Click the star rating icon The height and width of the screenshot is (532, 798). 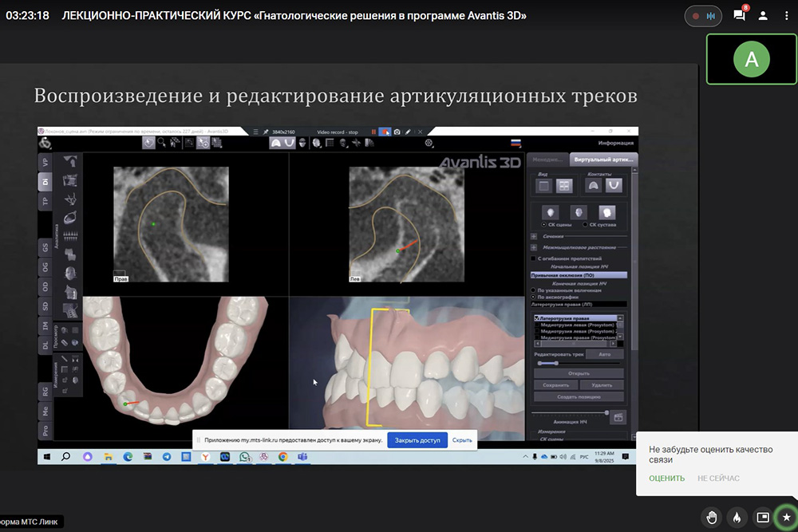[x=787, y=518]
